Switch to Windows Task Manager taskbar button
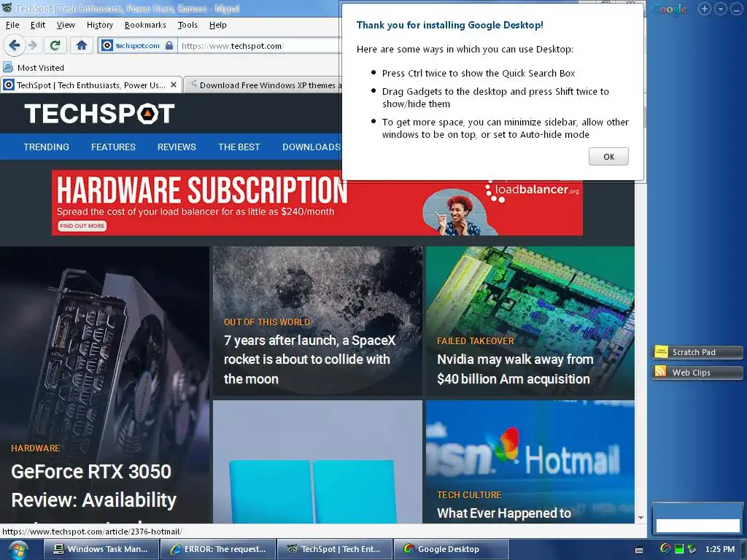The image size is (747, 560). click(101, 549)
